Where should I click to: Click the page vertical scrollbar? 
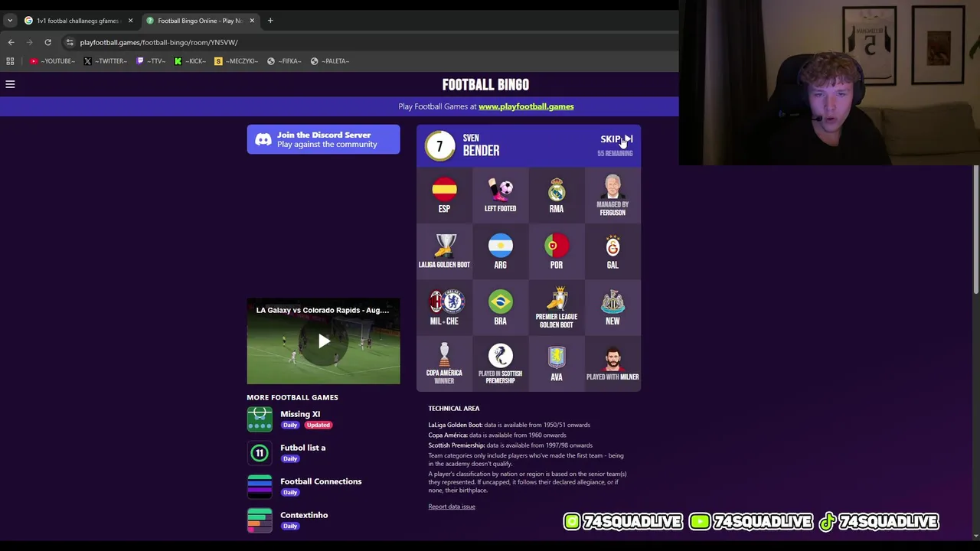click(975, 230)
